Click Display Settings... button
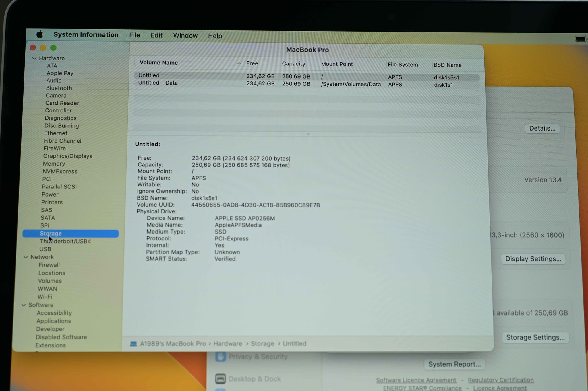 [x=533, y=259]
